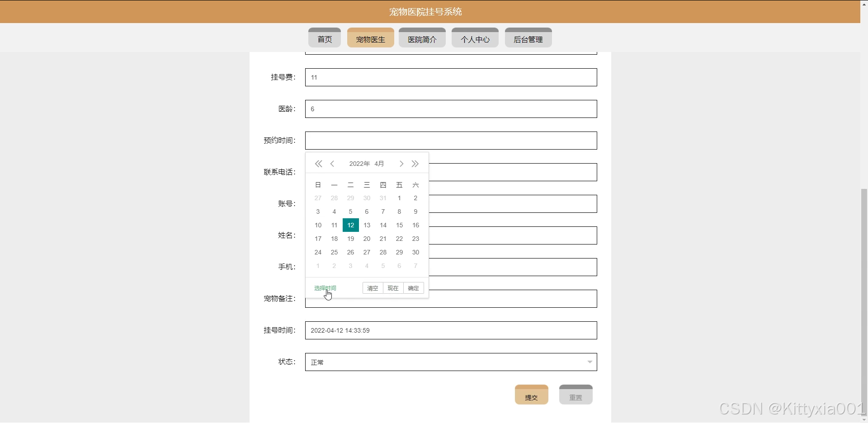
Task: Click the 选择时间 link
Action: tap(325, 288)
